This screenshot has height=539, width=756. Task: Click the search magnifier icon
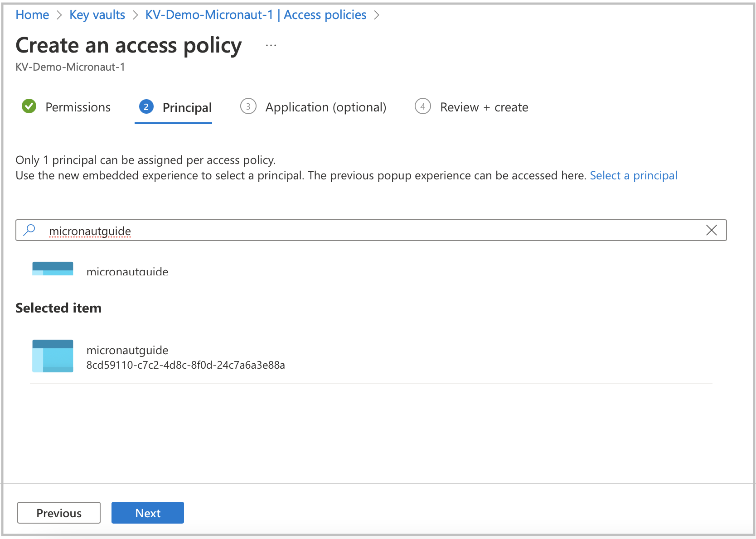[29, 230]
